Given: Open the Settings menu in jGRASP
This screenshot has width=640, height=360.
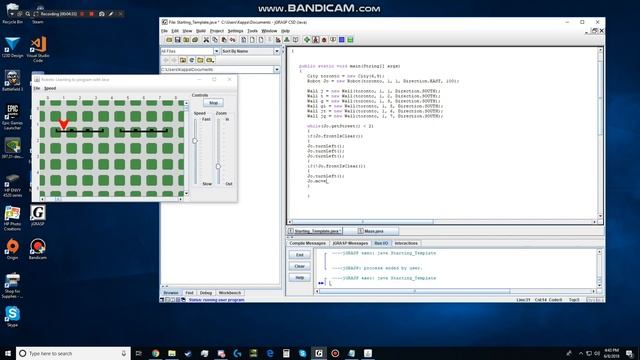Looking at the screenshot, I should [x=235, y=31].
